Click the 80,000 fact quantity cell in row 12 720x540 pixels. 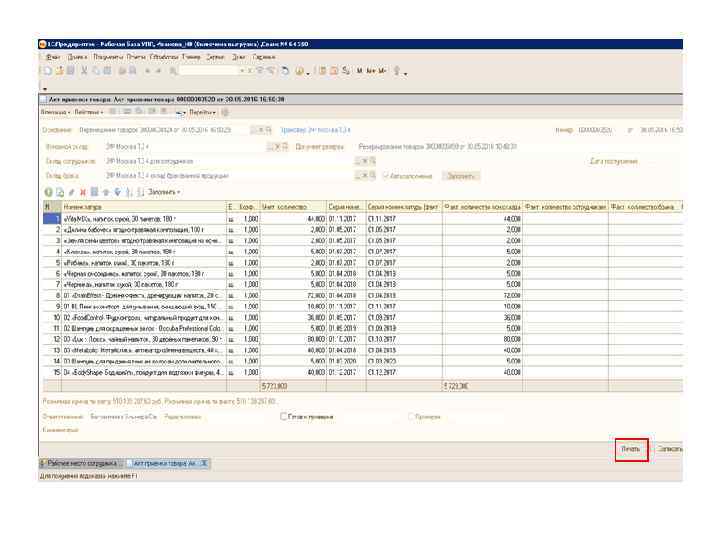[x=483, y=339]
